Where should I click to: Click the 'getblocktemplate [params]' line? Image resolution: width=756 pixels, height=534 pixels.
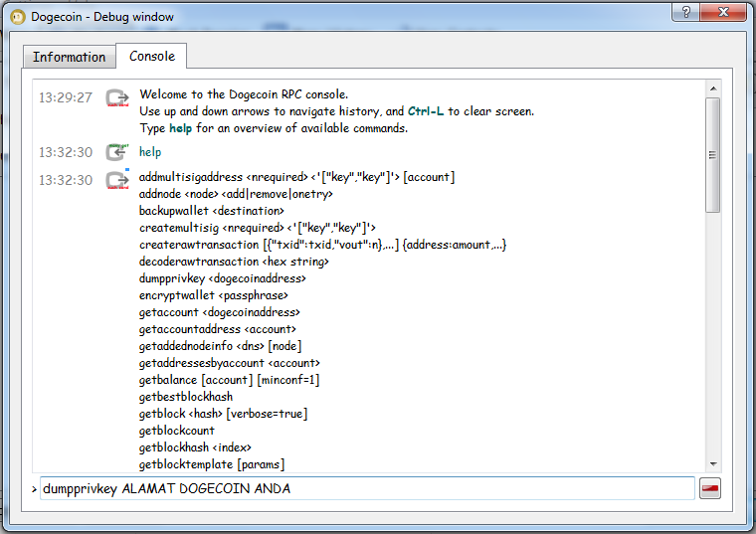click(x=212, y=464)
